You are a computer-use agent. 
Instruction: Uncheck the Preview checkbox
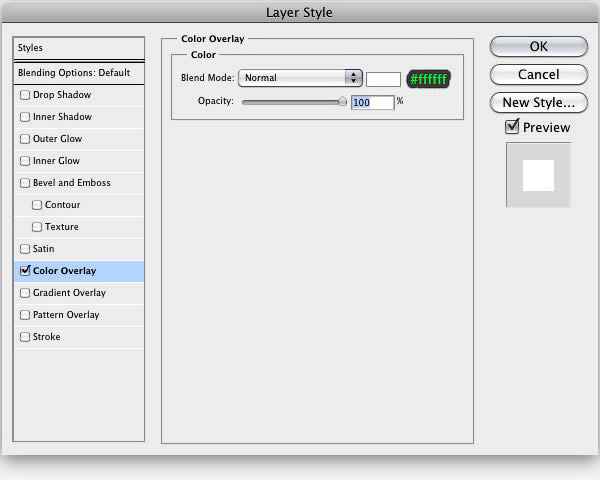click(x=512, y=127)
